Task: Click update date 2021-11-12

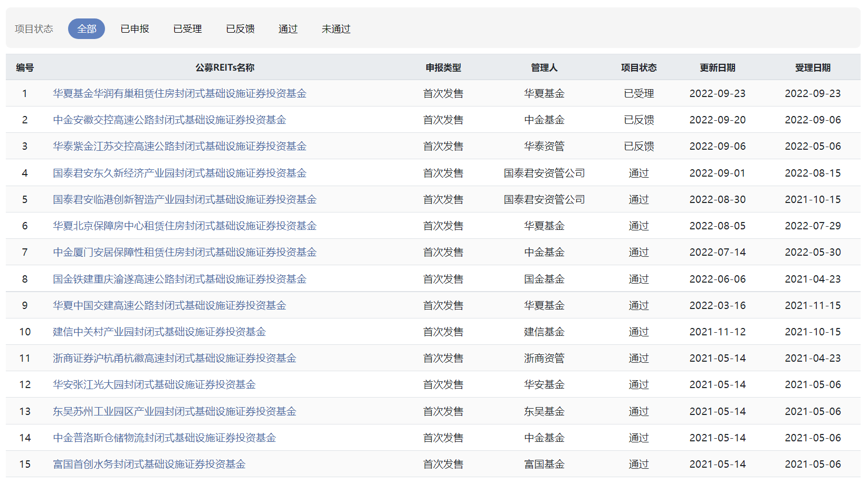Action: pyautogui.click(x=718, y=332)
